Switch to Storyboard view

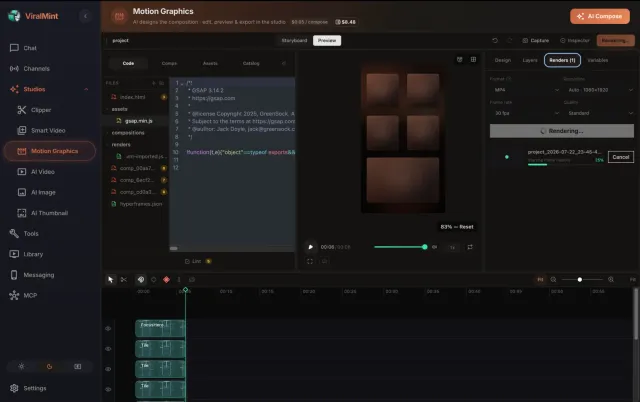294,40
